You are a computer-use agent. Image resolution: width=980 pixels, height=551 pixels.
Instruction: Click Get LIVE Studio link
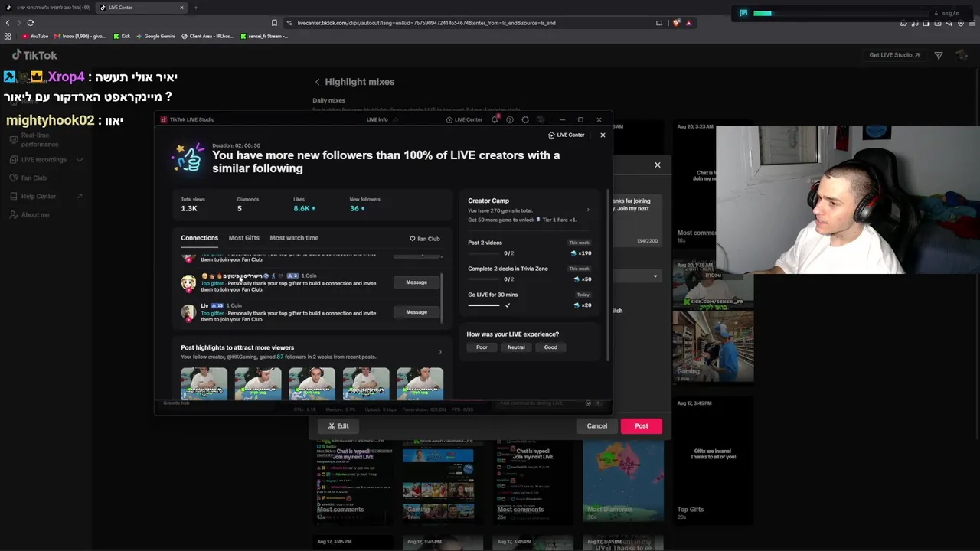point(894,55)
